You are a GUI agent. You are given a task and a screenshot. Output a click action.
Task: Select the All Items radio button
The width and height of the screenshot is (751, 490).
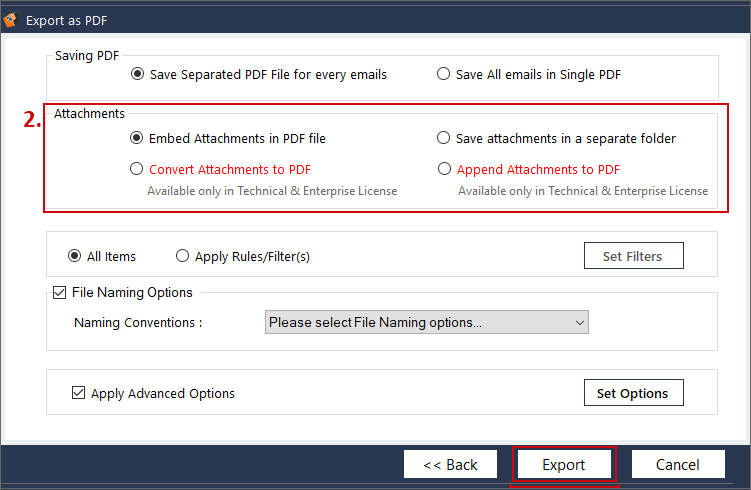pos(75,256)
